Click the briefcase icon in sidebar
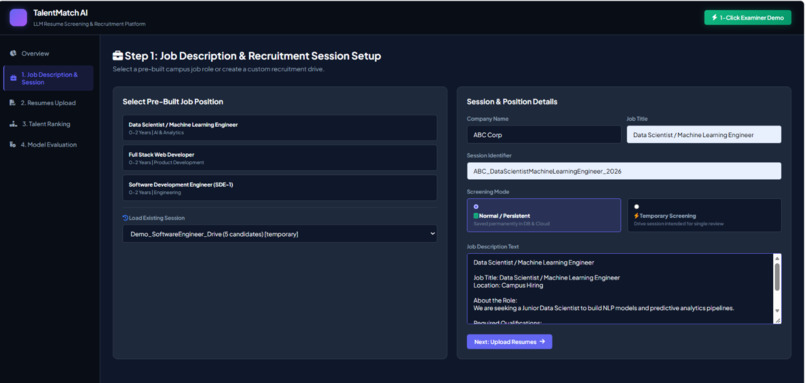This screenshot has height=383, width=806. (x=13, y=78)
